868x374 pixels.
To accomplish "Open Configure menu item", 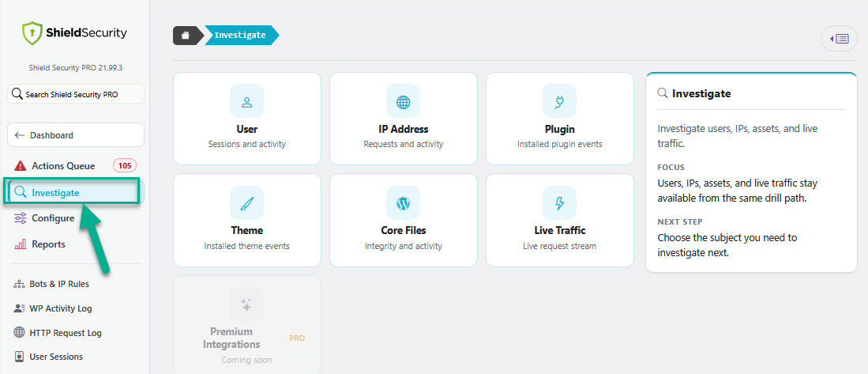I will [53, 218].
